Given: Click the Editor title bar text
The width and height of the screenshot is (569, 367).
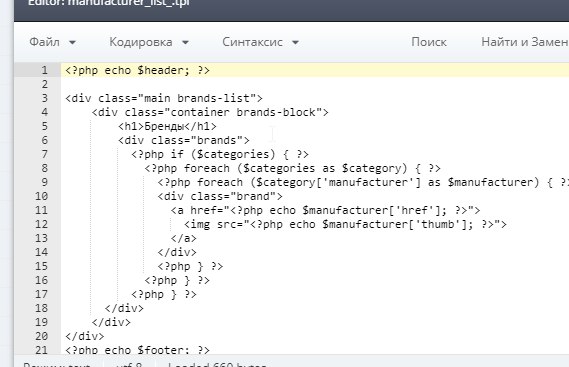Looking at the screenshot, I should pyautogui.click(x=109, y=4).
